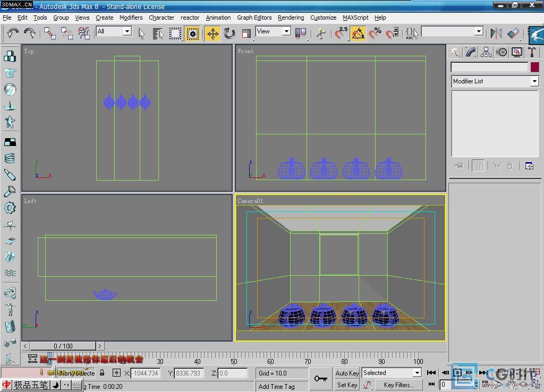Click the Use Pivot Point Center button
The height and width of the screenshot is (392, 544).
pos(301,33)
